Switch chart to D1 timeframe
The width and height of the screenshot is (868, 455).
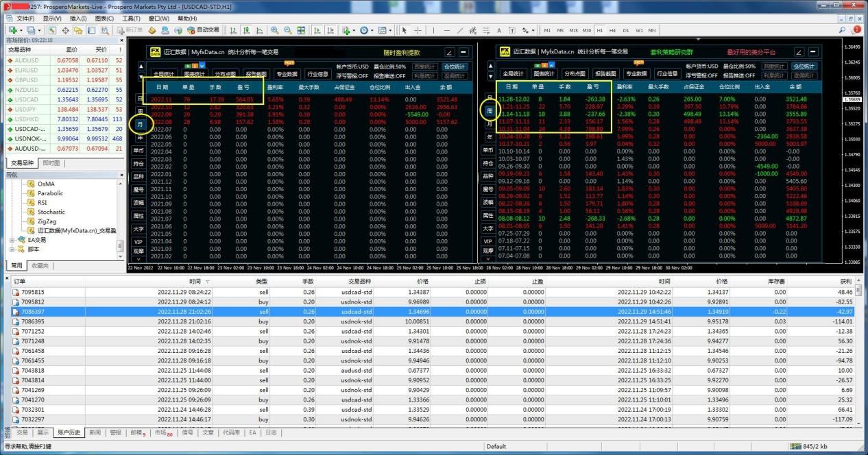coord(626,30)
